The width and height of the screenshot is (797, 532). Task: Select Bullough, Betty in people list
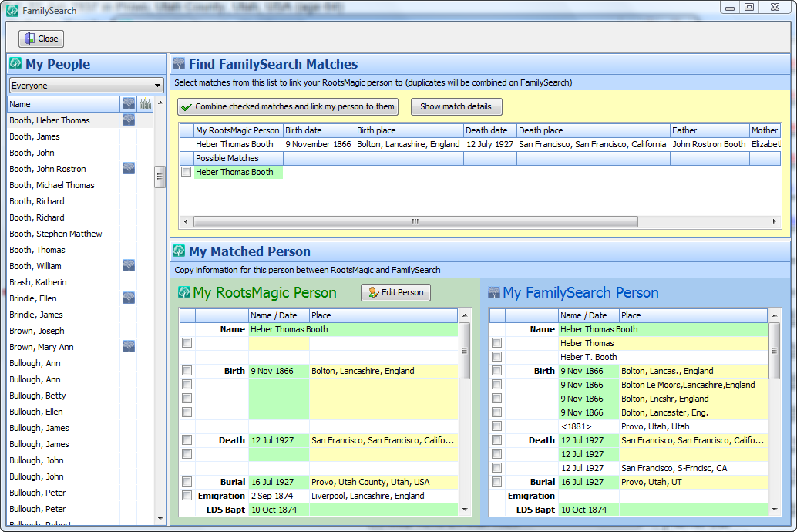[x=63, y=396]
